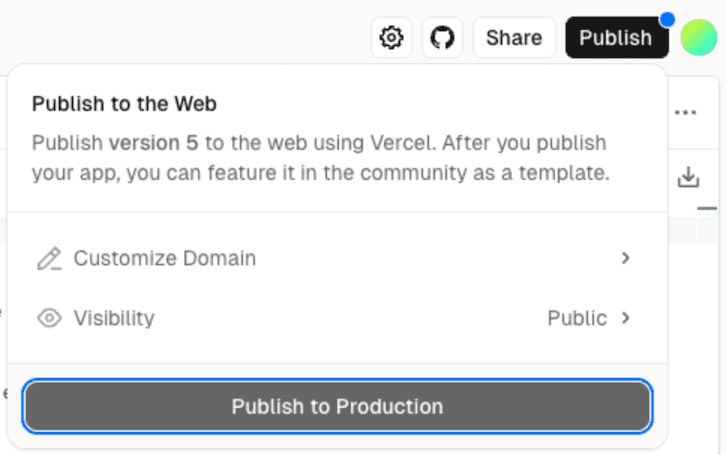Select the Customize Domain menu label

(x=165, y=258)
